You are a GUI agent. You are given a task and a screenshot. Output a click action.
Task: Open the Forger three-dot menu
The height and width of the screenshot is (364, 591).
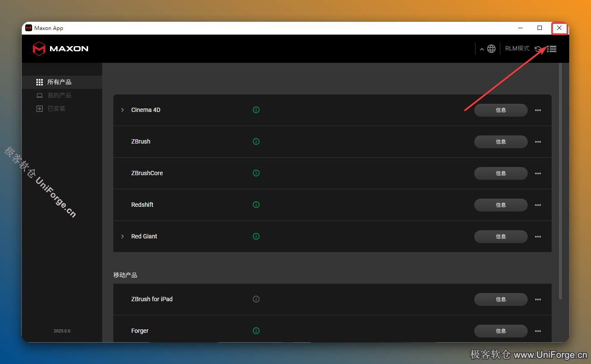(538, 331)
